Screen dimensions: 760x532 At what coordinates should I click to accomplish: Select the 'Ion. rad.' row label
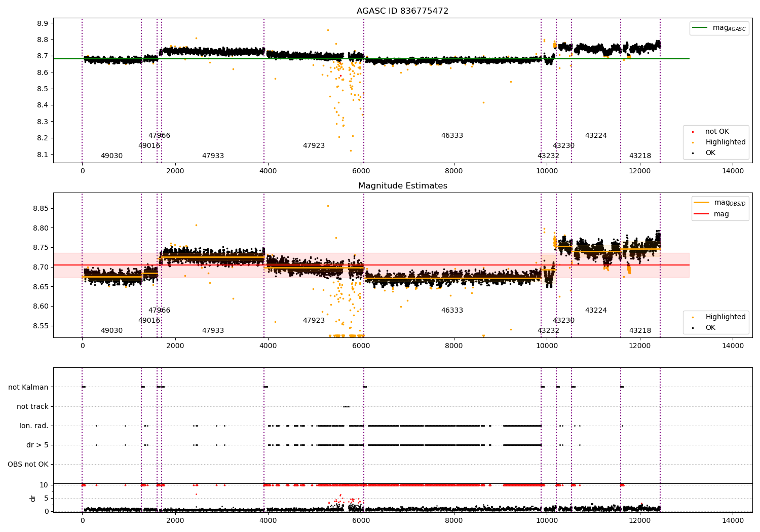pyautogui.click(x=34, y=426)
